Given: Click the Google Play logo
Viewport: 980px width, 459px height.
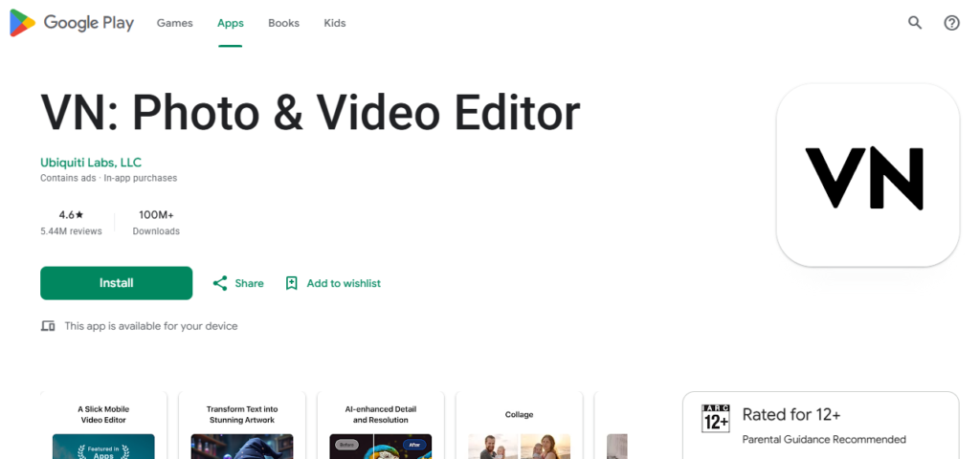Looking at the screenshot, I should coord(72,23).
